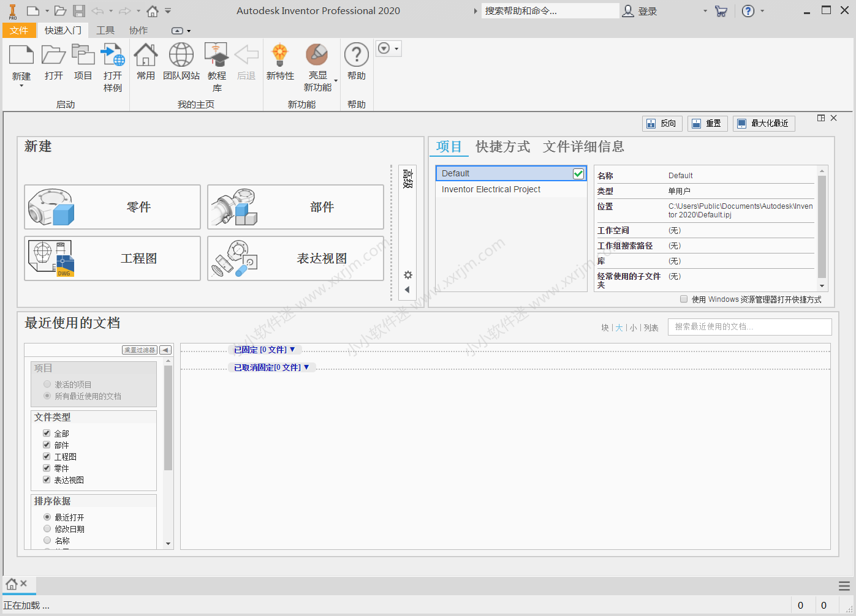Click the open folder icon in quick access toolbar
The height and width of the screenshot is (616, 856).
[x=60, y=10]
